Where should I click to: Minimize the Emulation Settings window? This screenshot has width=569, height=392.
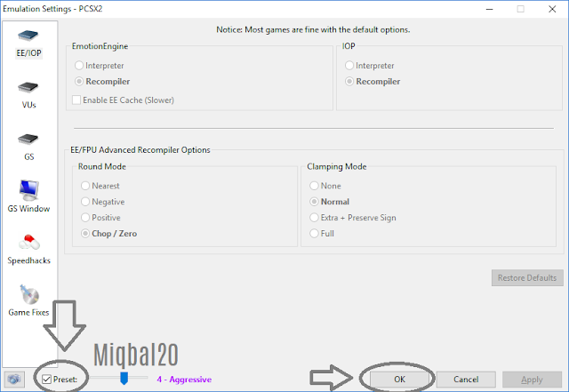coord(490,9)
